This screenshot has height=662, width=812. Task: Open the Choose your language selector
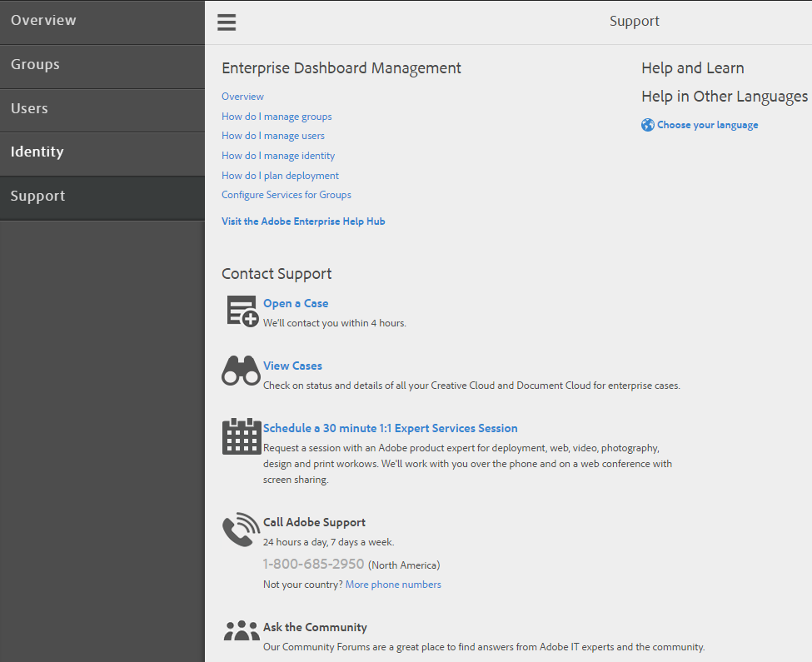click(x=707, y=124)
